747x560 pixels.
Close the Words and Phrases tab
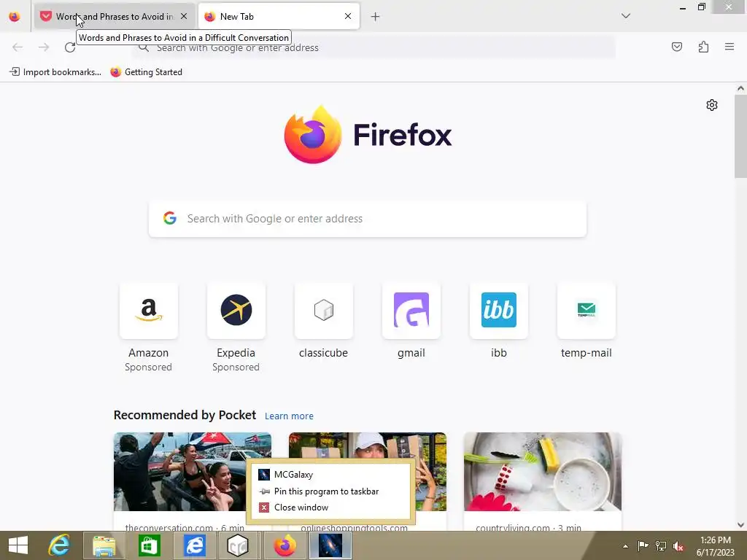184,16
